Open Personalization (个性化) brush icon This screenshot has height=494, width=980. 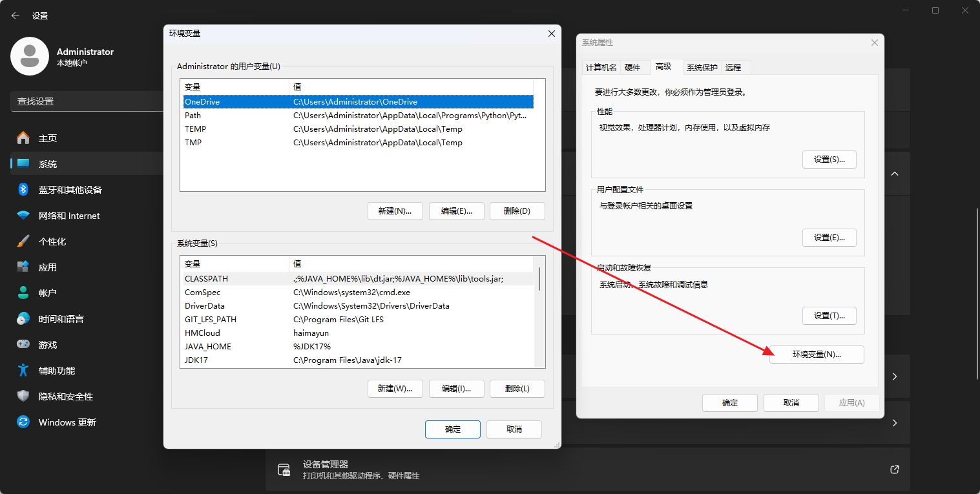tap(23, 242)
